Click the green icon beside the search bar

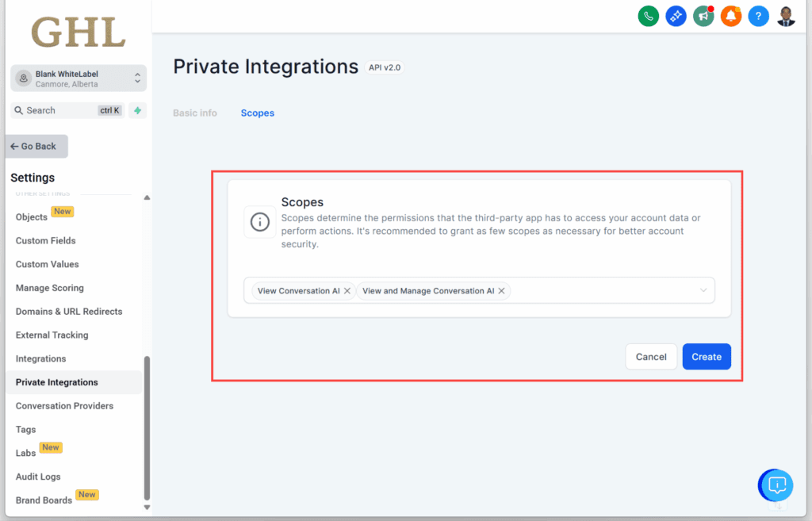point(136,109)
